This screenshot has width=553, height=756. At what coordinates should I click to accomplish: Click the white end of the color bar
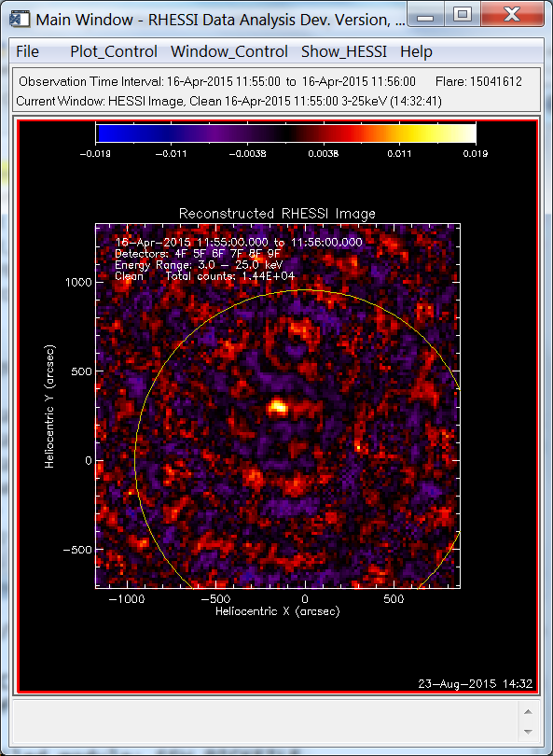pos(466,133)
